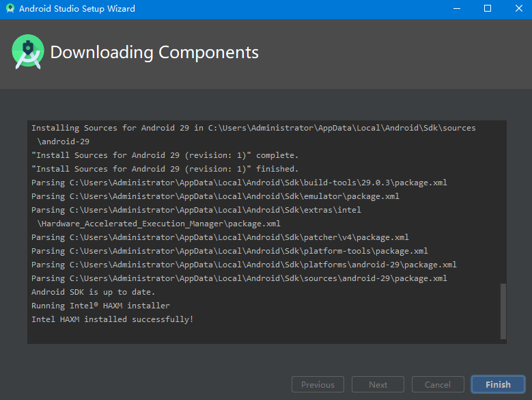Click the log line parsing patcher\v4\package.xml
Screen dimensions: 532x400
(x=220, y=237)
